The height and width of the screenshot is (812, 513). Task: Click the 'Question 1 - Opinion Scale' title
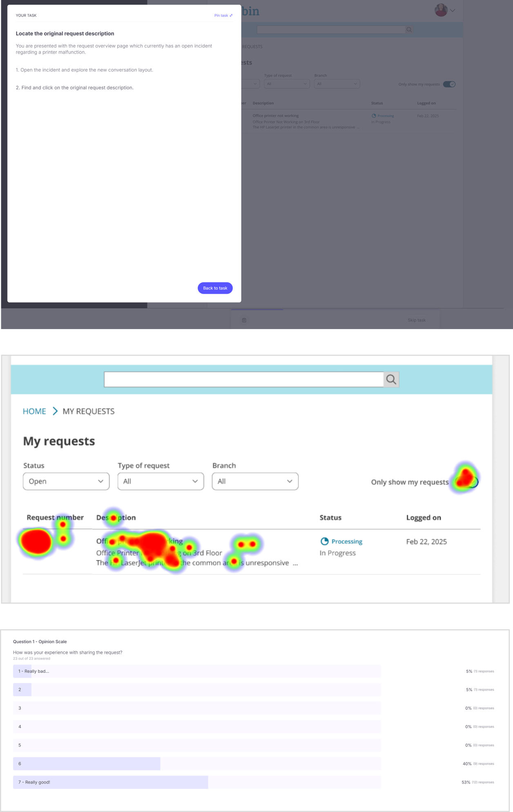[40, 642]
